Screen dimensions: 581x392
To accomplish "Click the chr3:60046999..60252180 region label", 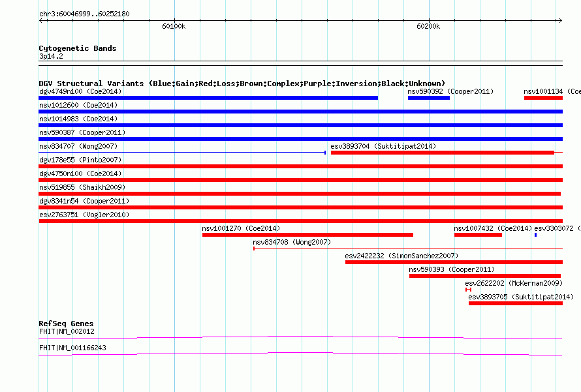I will click(x=84, y=14).
